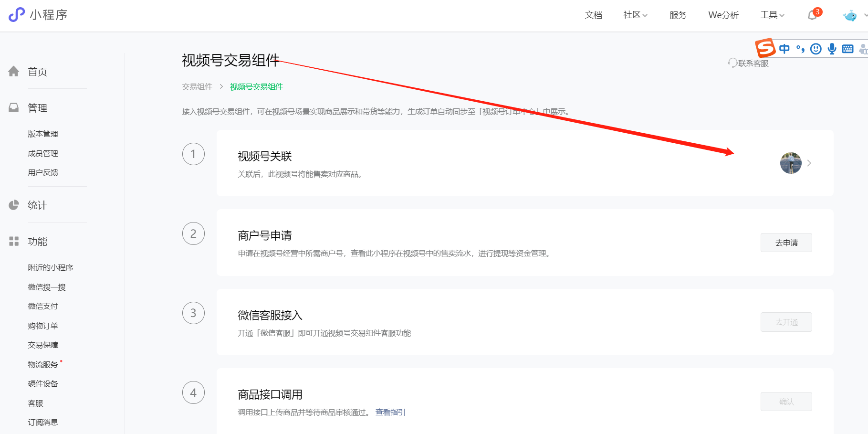Click the 商品接口调用 step title
This screenshot has width=868, height=434.
click(270, 394)
